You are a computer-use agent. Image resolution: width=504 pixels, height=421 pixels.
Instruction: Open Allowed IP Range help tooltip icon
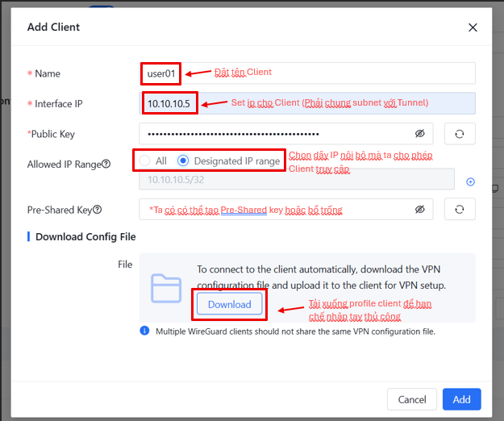[106, 165]
